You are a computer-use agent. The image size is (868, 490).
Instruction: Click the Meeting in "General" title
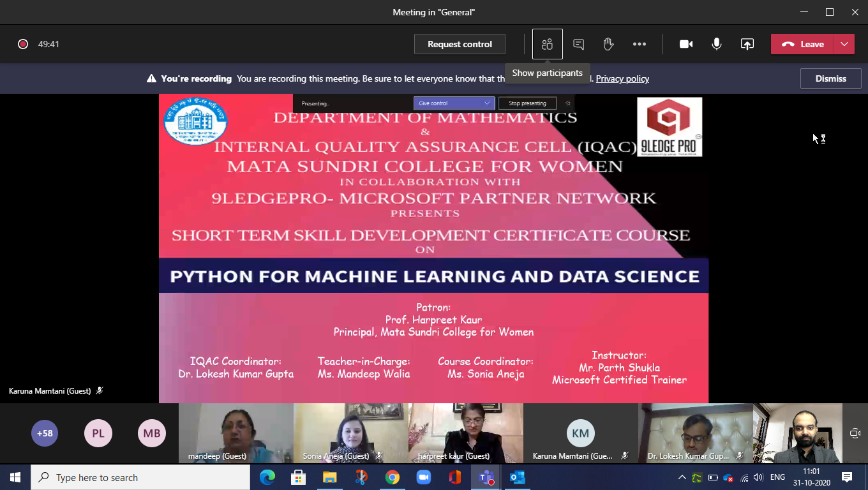(x=434, y=12)
